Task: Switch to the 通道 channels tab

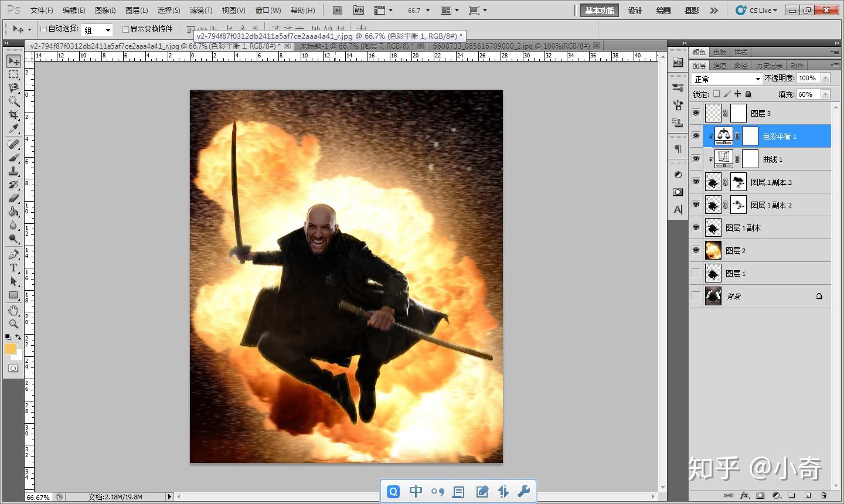Action: tap(720, 65)
